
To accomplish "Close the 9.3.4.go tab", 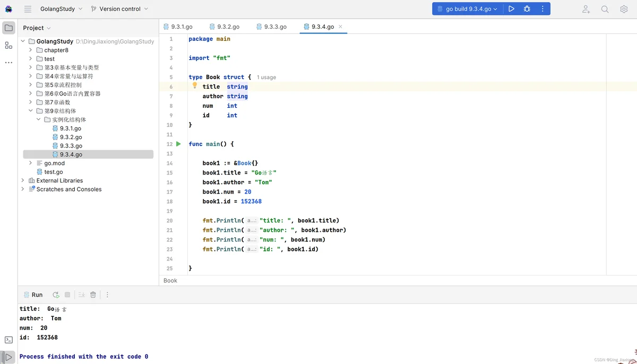I will point(340,27).
